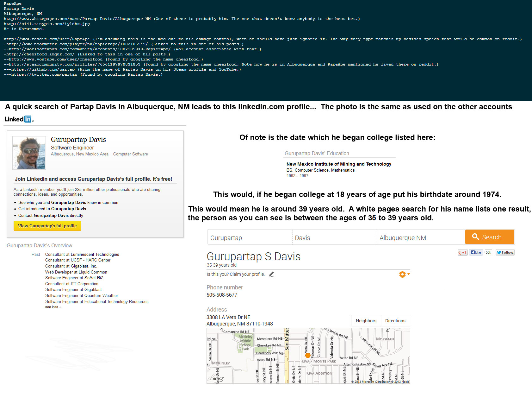
Task: Open the Luminescent Technologies company link
Action: (x=95, y=255)
